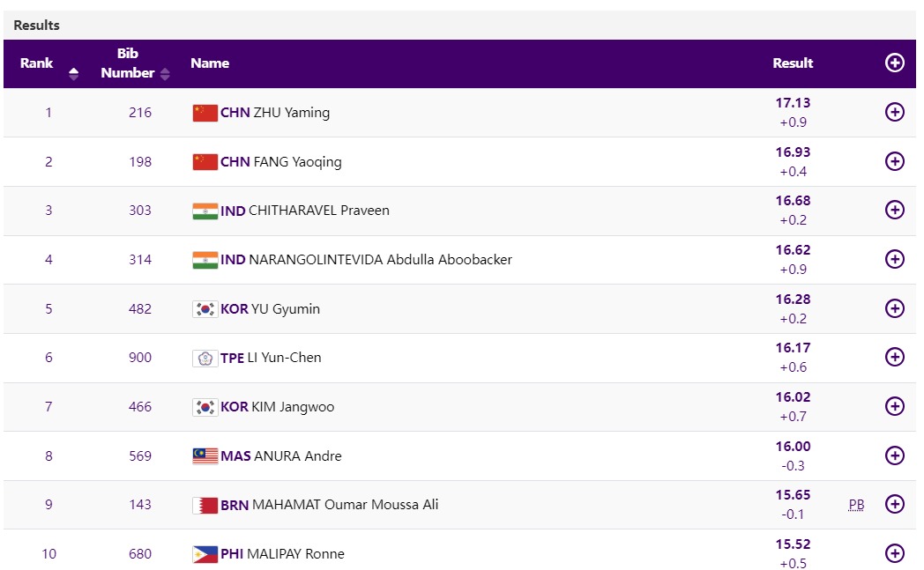
Task: Show details for LI Yun-Chen
Action: pos(894,357)
